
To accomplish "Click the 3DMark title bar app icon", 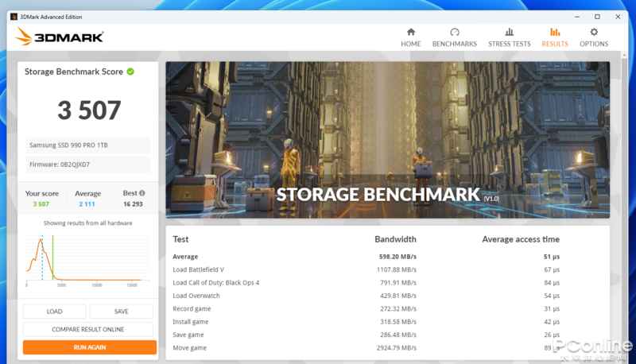I will click(14, 17).
